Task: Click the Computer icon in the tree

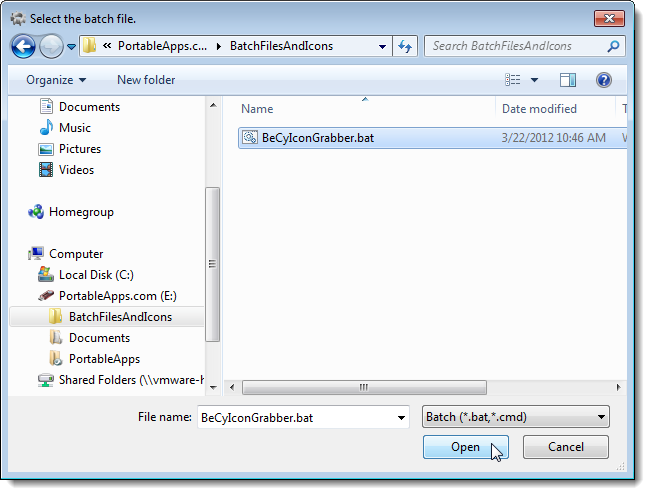Action: point(36,253)
